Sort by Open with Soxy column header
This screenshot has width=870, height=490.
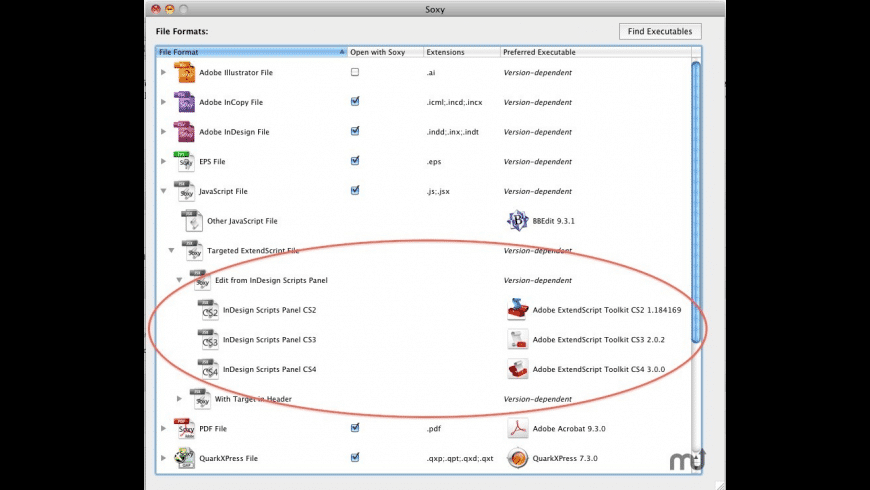pos(386,52)
